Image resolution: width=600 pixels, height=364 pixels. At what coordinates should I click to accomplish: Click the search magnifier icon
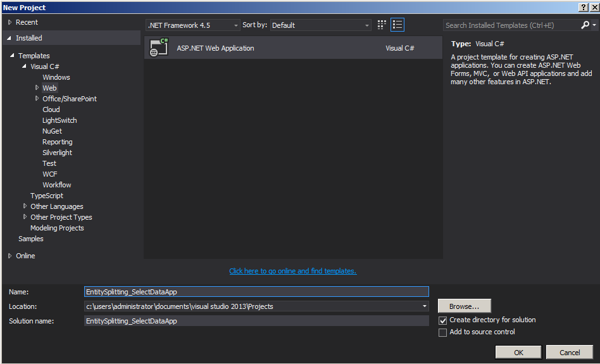(x=585, y=25)
